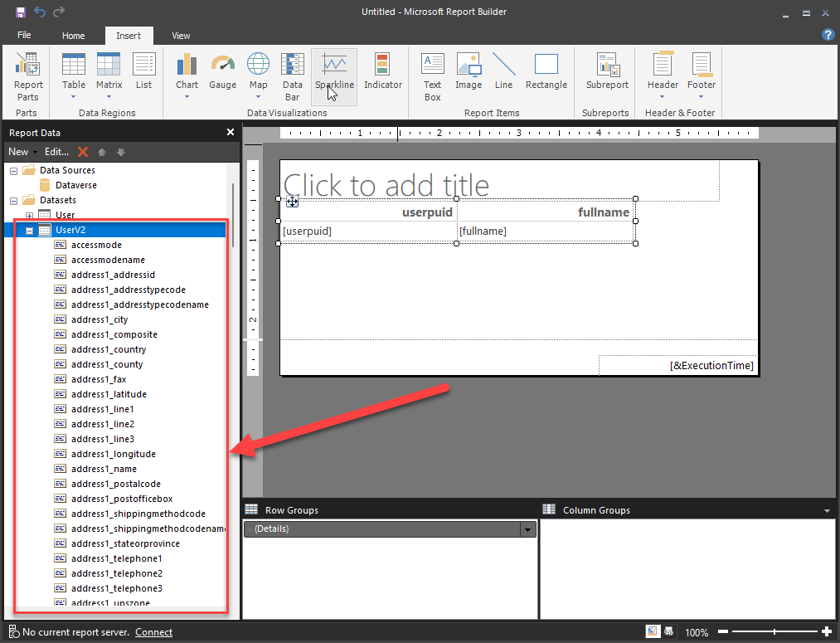Viewport: 840px width, 643px height.
Task: Zoom in with the plus button
Action: tap(827, 632)
